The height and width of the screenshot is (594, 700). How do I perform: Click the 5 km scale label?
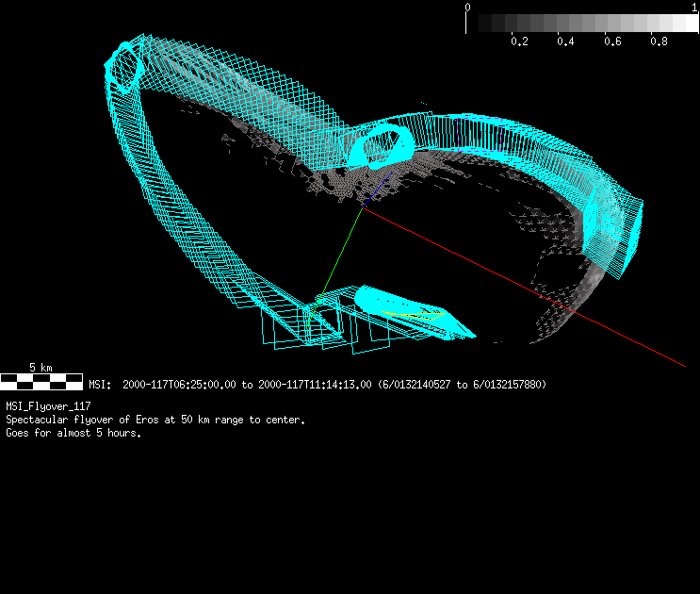(41, 368)
